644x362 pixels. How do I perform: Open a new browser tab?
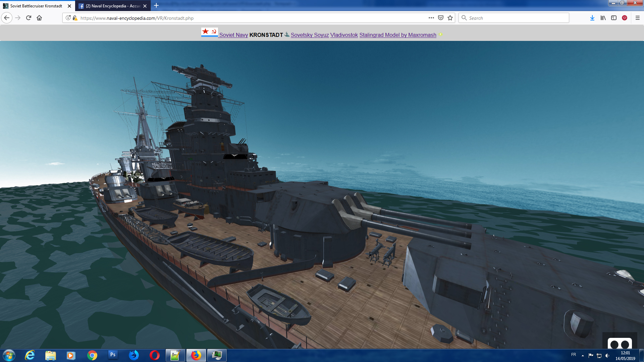click(156, 6)
